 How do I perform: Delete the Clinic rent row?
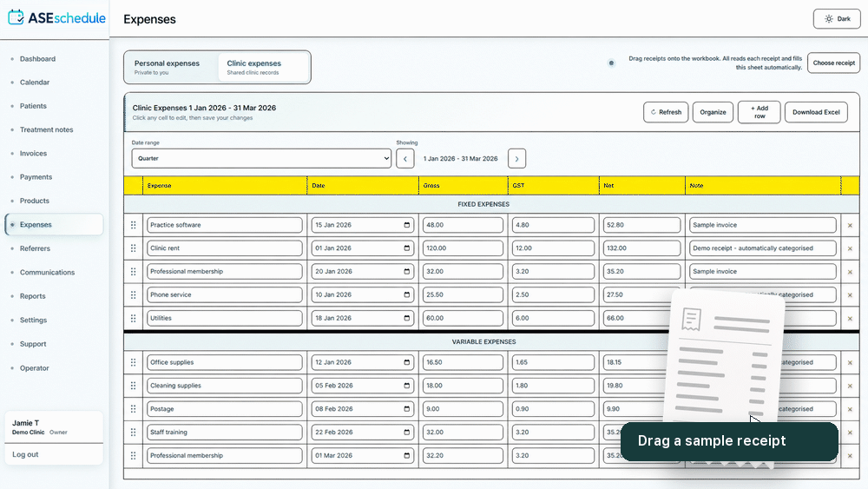click(x=850, y=248)
